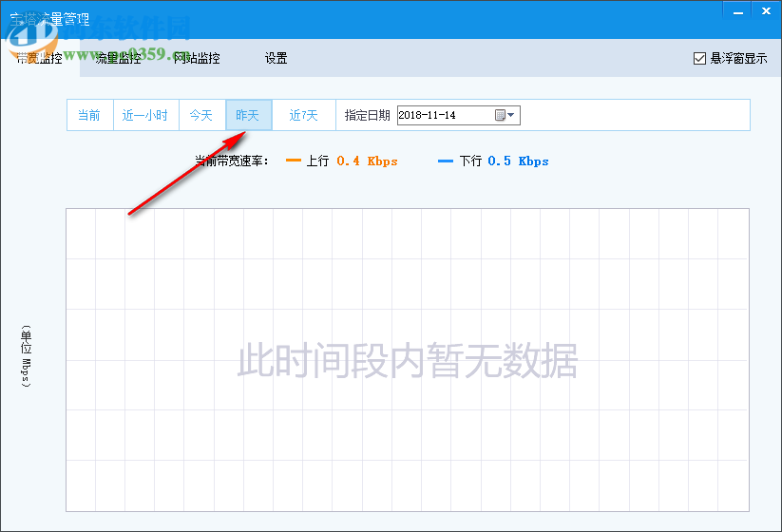Click the 此时间段内暂无数据 chart message
782x532 pixels.
click(408, 360)
